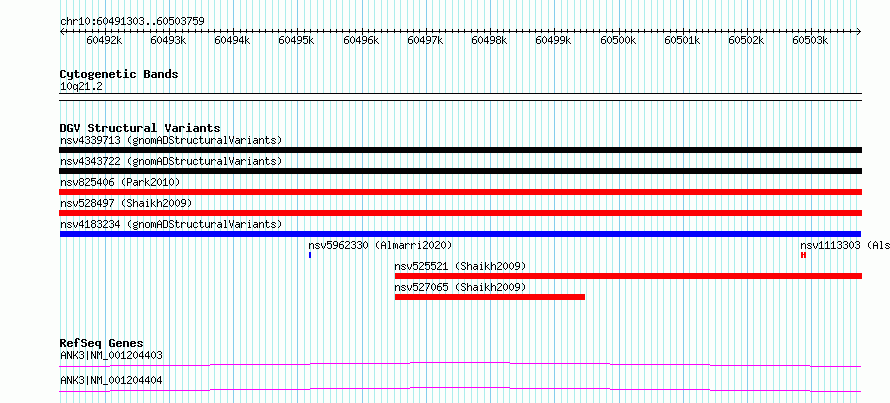Click the 60497k ruler tick label
Image resolution: width=890 pixels, height=403 pixels.
coord(425,40)
